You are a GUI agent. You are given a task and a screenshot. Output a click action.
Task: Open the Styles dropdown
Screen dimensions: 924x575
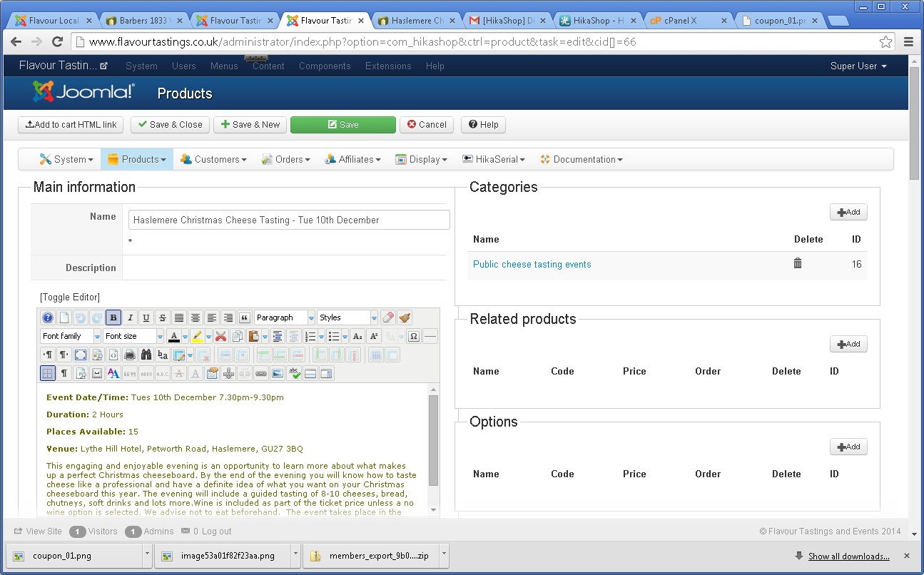(347, 318)
